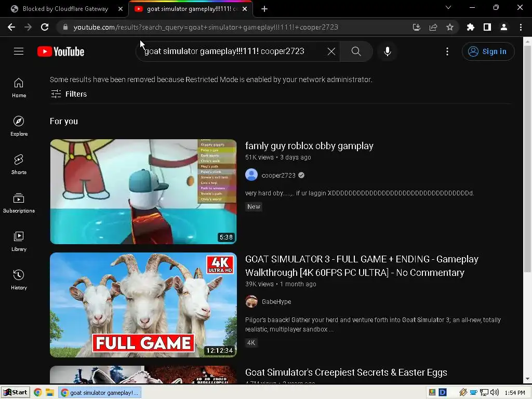Click the blue D tray icon
Viewport: 532px width, 399px height.
pyautogui.click(x=443, y=393)
